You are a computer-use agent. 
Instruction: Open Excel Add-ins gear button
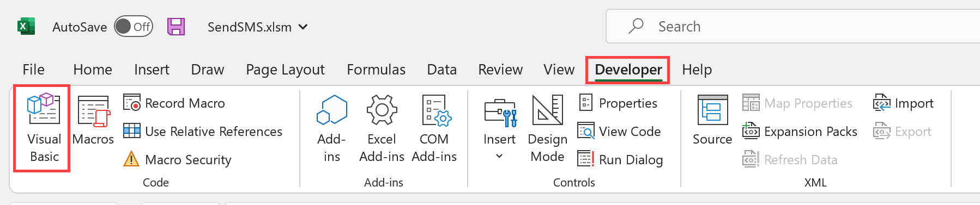point(382,128)
